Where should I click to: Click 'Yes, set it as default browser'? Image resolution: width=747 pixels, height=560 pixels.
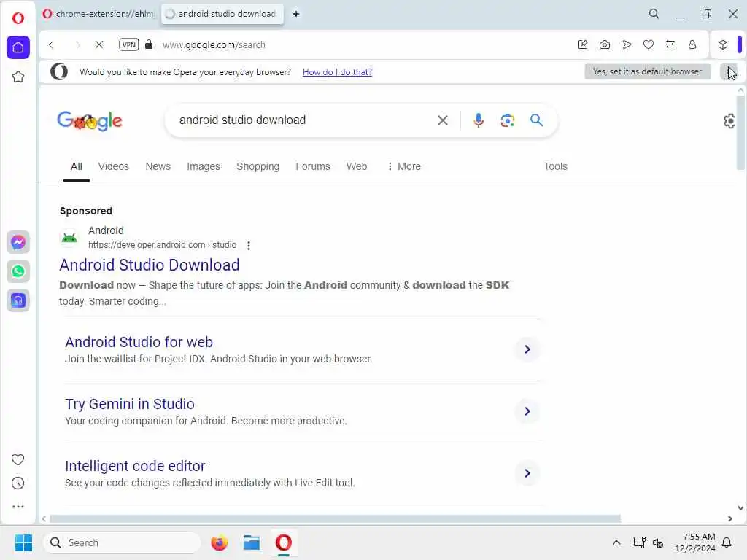point(648,72)
